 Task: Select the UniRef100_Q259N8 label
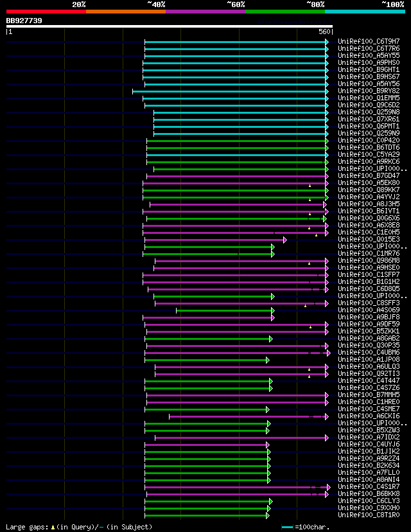[369, 112]
